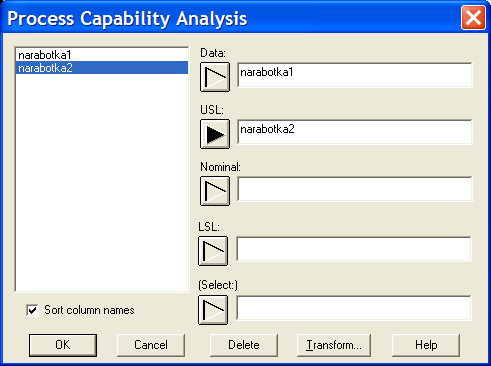
Task: Click the Data field containing narabotka1
Action: pos(355,75)
